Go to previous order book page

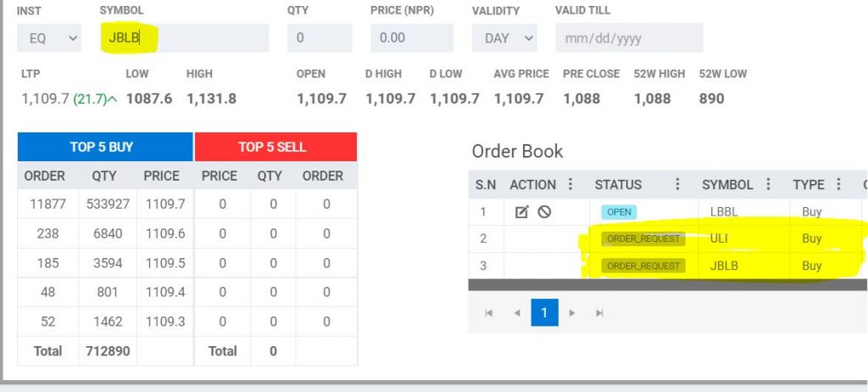(x=516, y=313)
